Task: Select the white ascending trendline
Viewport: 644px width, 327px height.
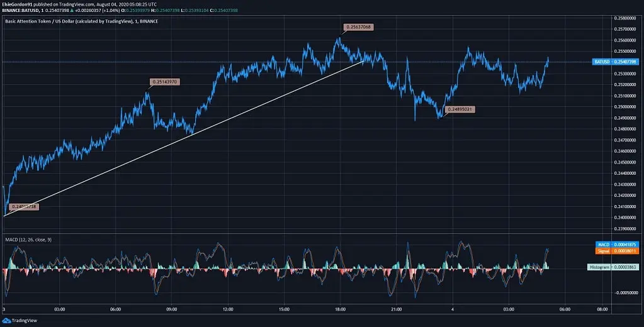Action: tap(185, 138)
